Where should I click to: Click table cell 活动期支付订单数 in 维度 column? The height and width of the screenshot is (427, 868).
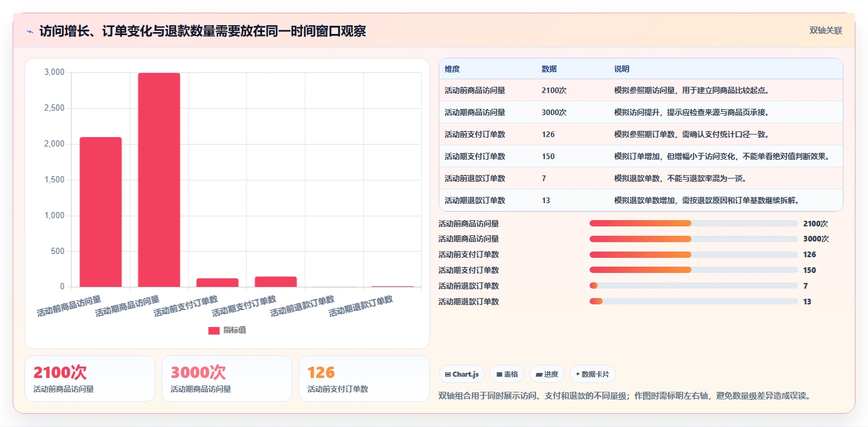coord(475,157)
